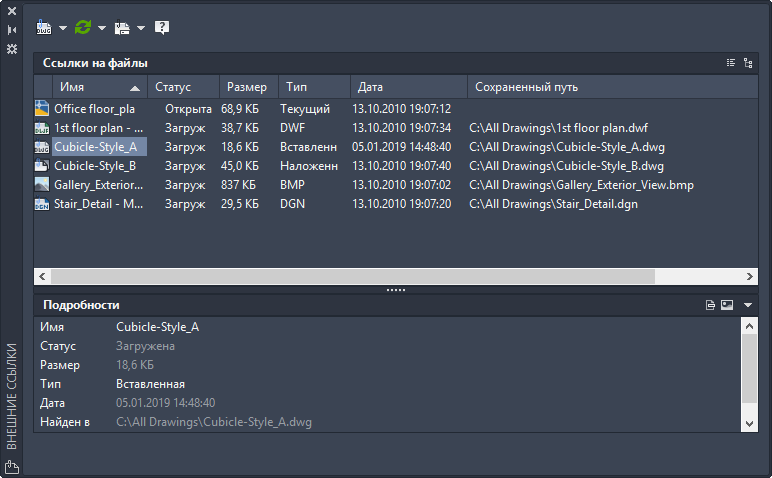772x478 pixels.
Task: Open the Attach DWG dropdown arrow
Action: point(63,28)
